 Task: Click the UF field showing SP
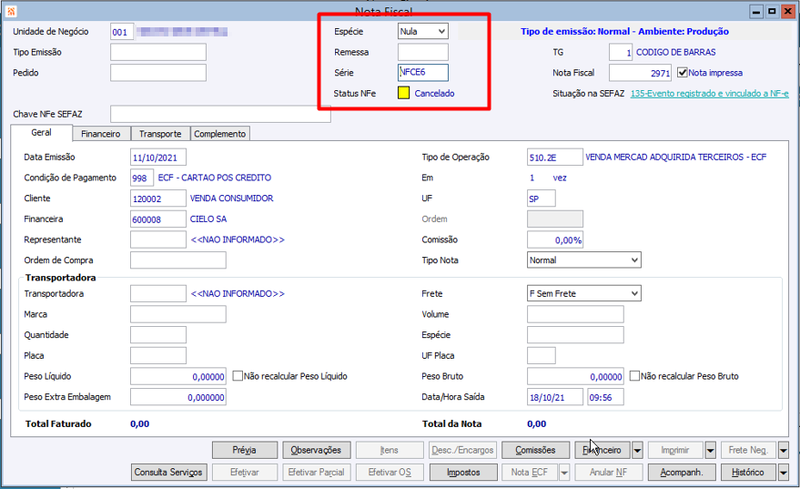[541, 199]
